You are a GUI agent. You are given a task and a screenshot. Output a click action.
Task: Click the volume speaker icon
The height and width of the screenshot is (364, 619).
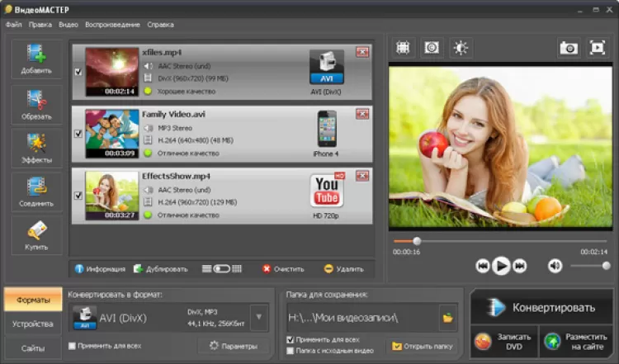point(555,266)
